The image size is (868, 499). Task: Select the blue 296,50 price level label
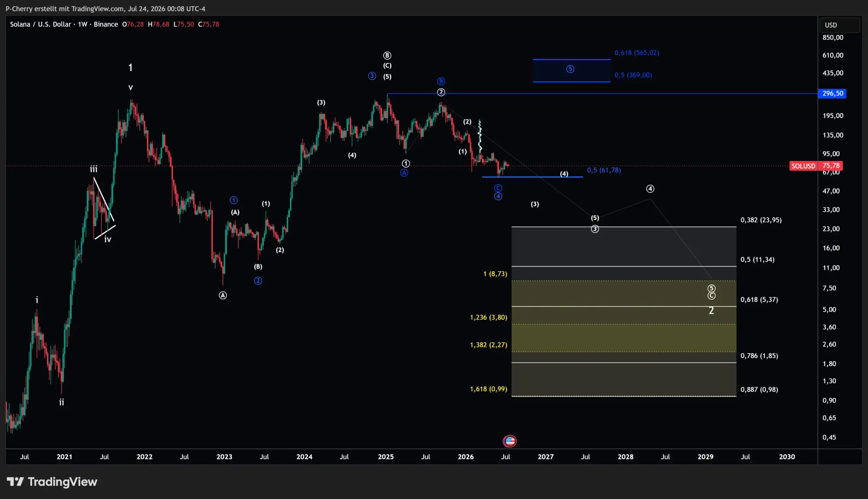(x=832, y=93)
